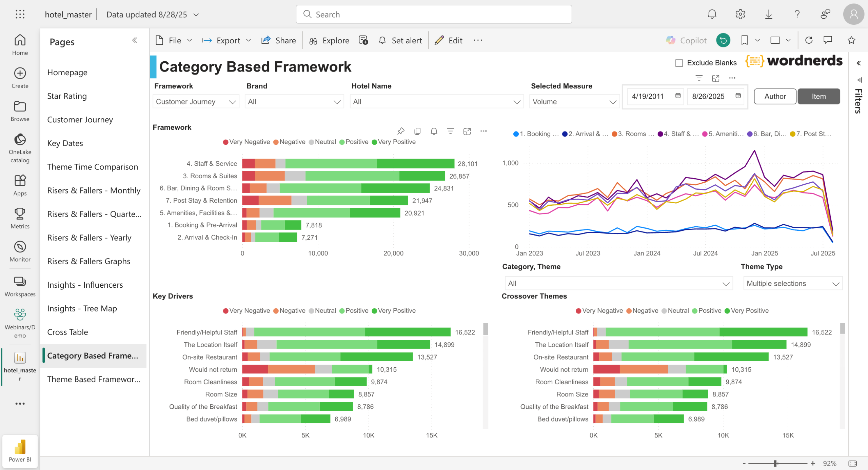Tick the Exclude Blanks checkbox
Screen dimensions: 868x470
coord(679,63)
